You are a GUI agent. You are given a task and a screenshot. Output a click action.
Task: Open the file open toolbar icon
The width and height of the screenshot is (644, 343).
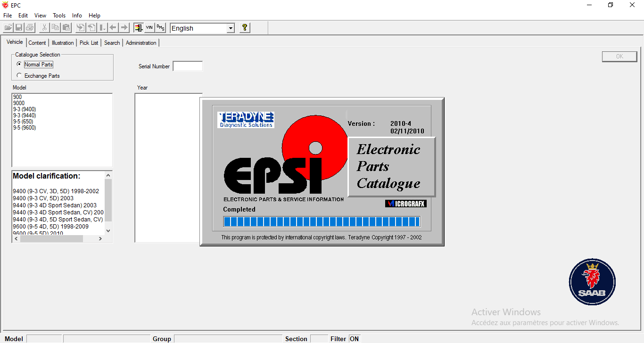(8, 27)
